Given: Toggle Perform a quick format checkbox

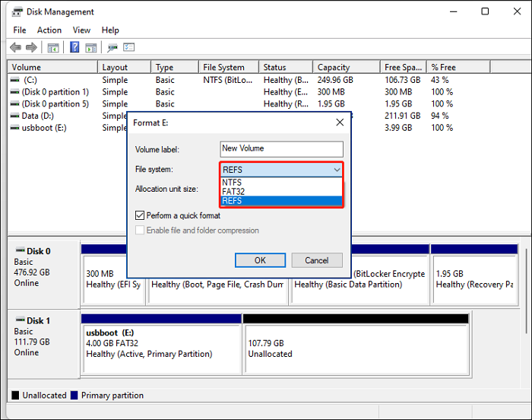Looking at the screenshot, I should 140,216.
